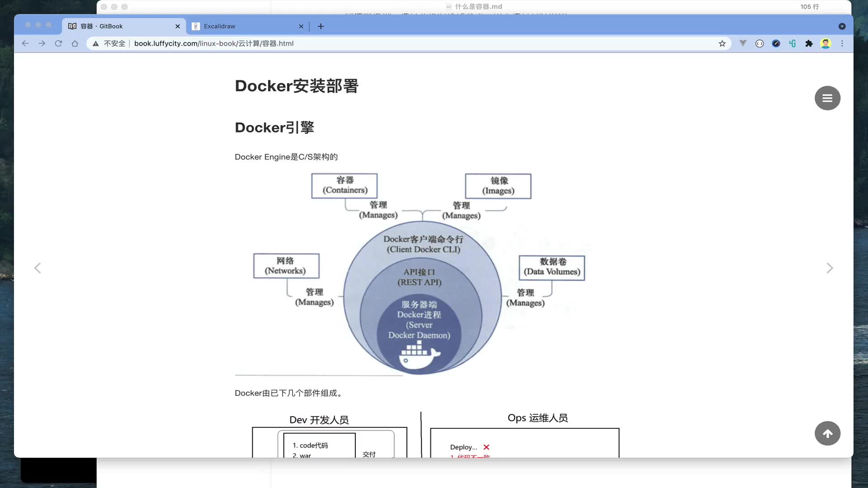
Task: Close the Excalidraw tab
Action: [301, 26]
